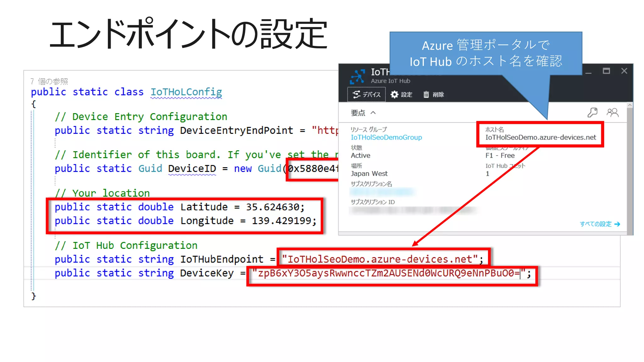The height and width of the screenshot is (362, 644).
Task: Click the Azure IoT Hub logo icon
Action: pos(358,76)
